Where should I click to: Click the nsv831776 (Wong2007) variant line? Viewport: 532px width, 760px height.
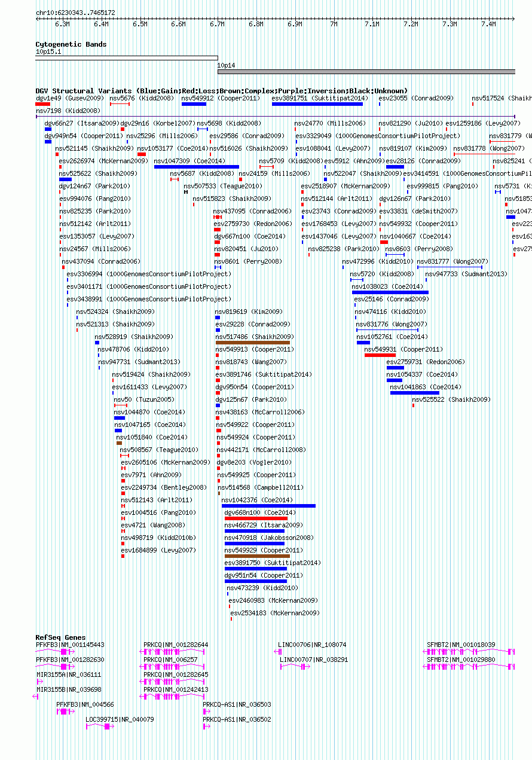[387, 330]
